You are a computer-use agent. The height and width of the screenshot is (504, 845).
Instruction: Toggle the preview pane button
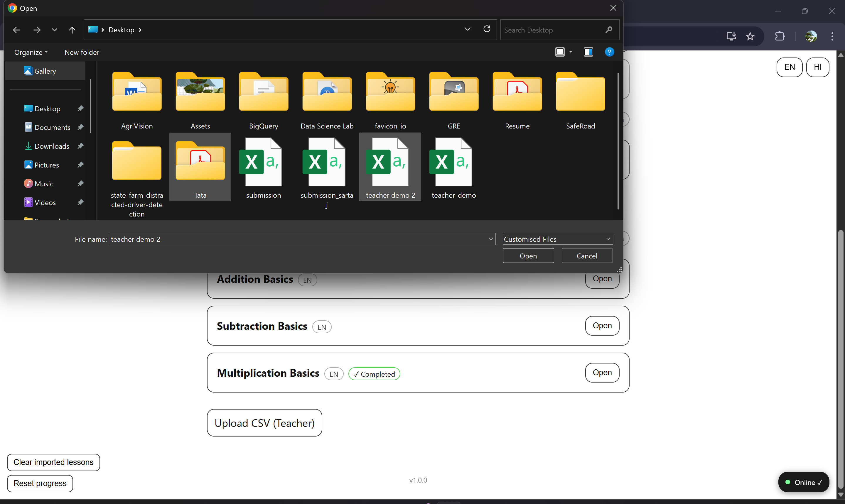point(588,52)
